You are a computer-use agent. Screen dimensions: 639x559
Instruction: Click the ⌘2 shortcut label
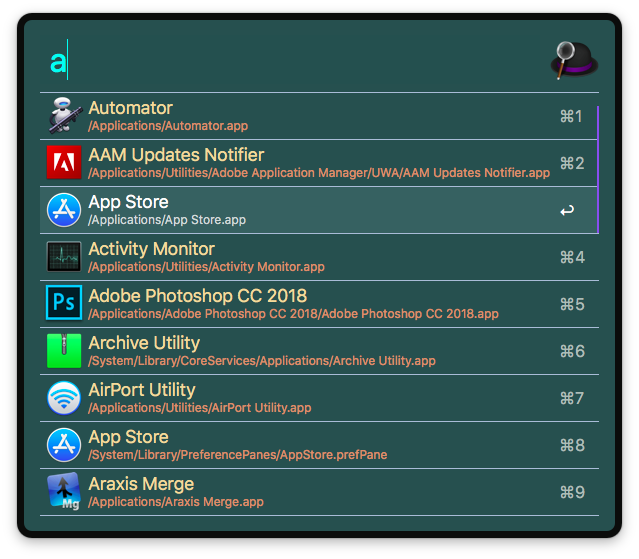click(571, 163)
